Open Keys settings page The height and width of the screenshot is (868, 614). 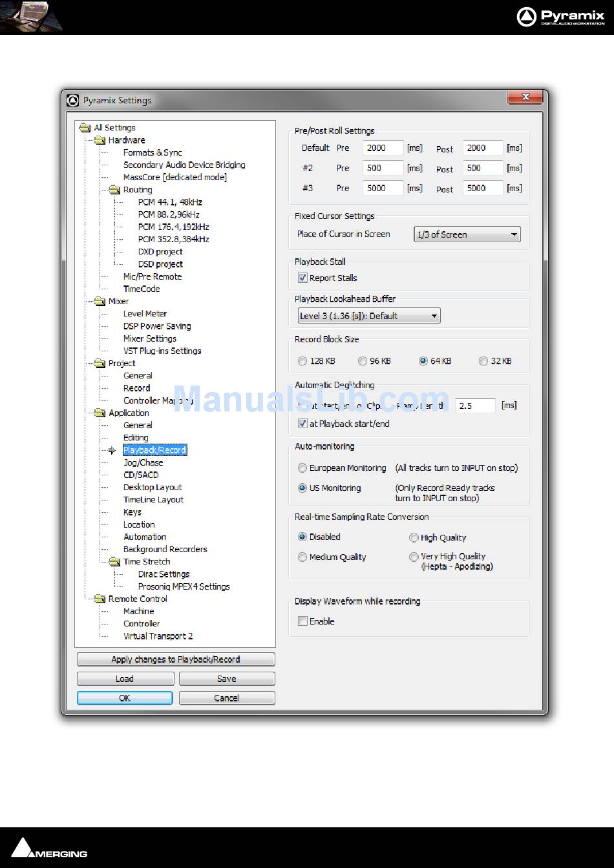(132, 512)
